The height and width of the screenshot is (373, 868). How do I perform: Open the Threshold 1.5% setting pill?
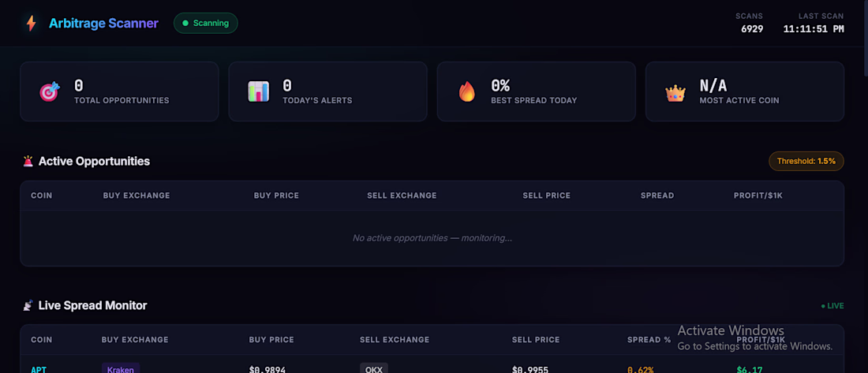pos(806,161)
